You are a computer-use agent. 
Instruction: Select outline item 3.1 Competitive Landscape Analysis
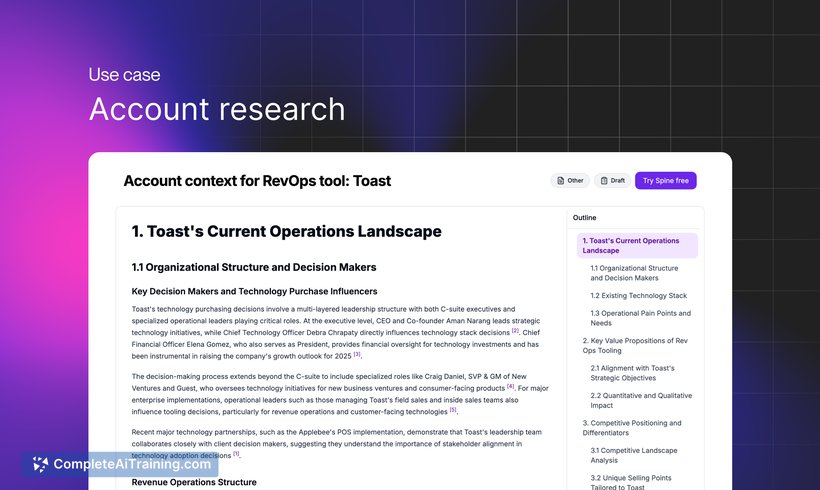click(x=633, y=455)
